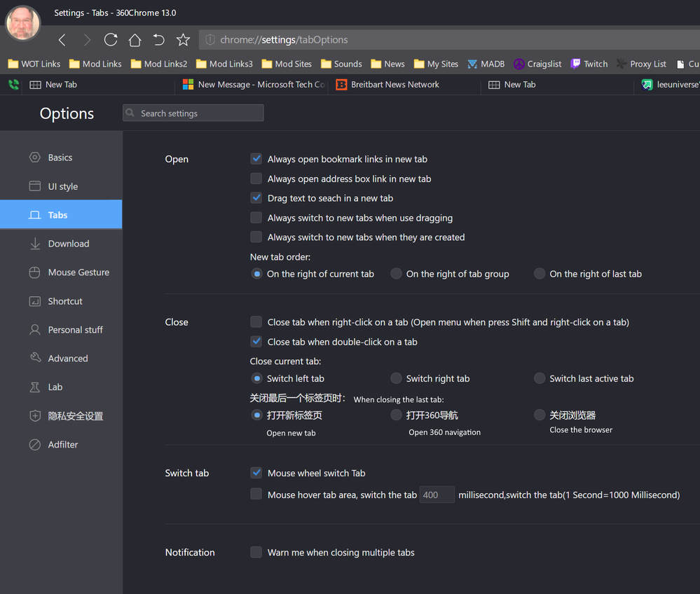Image resolution: width=700 pixels, height=594 pixels.
Task: Bookmark this page with star icon
Action: (183, 40)
